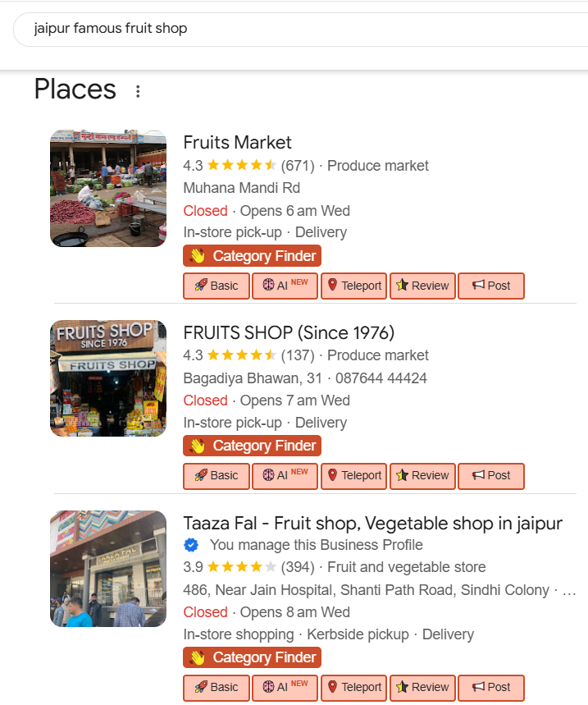The height and width of the screenshot is (705, 588).
Task: Open AI tool for Taaza Fal
Action: click(285, 687)
